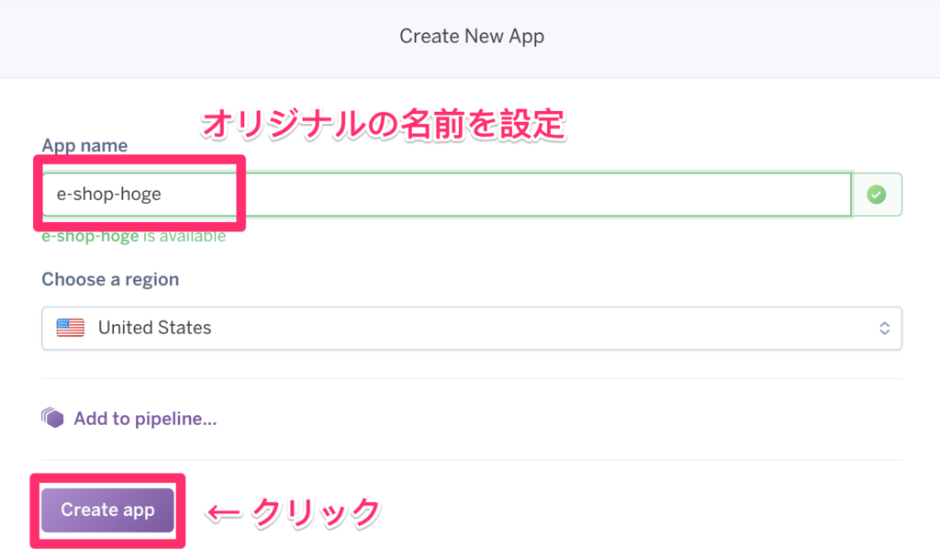
Task: Open the region list via its chevron control
Action: 883,328
